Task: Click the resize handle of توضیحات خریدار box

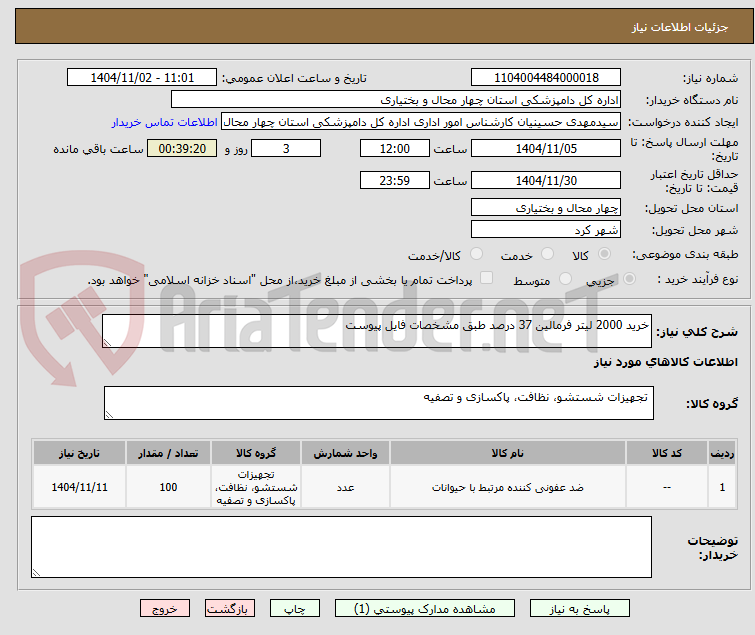Action: (x=36, y=572)
